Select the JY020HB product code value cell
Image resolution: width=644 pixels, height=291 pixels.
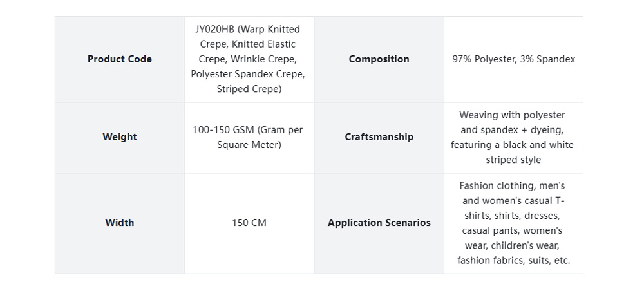[x=249, y=59]
